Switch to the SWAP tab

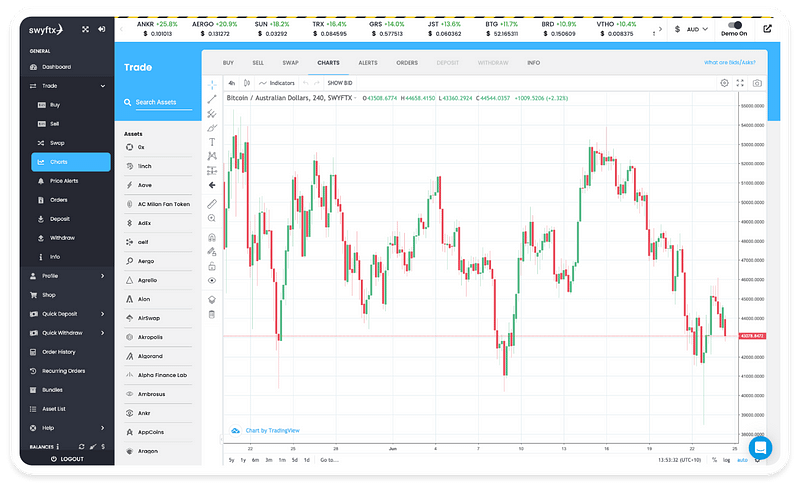coord(290,63)
